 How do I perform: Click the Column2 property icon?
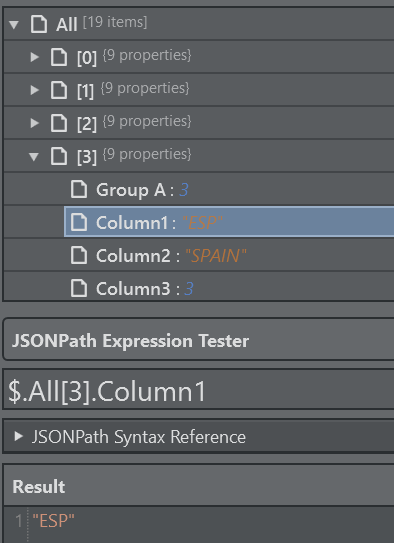point(79,255)
